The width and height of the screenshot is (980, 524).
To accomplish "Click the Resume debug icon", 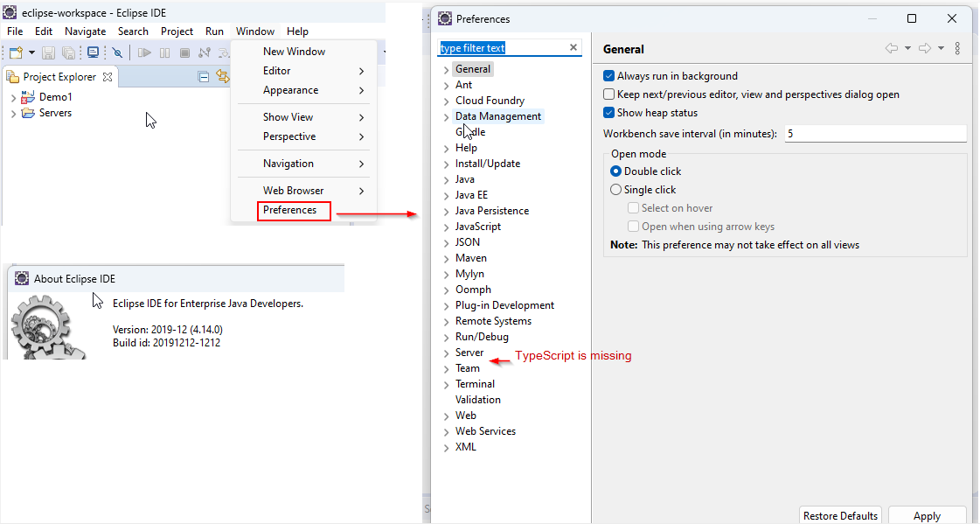I will (144, 52).
